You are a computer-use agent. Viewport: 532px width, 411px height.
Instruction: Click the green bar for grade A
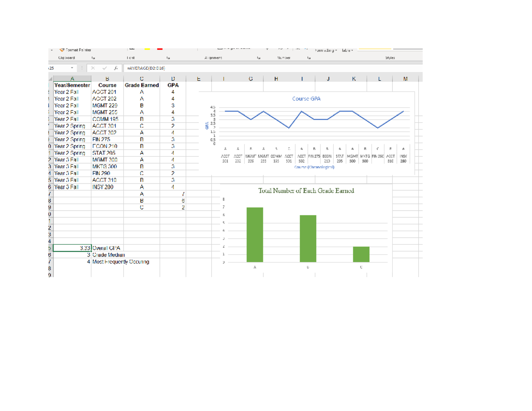pos(255,234)
